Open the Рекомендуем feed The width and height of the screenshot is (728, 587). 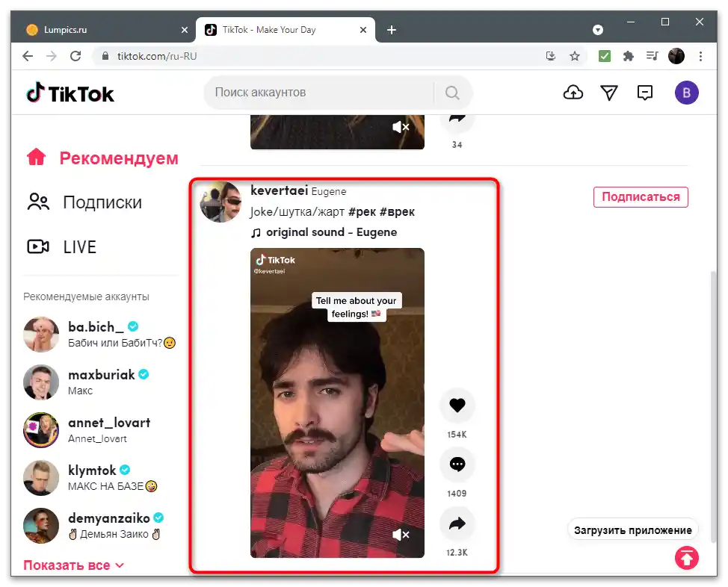102,158
